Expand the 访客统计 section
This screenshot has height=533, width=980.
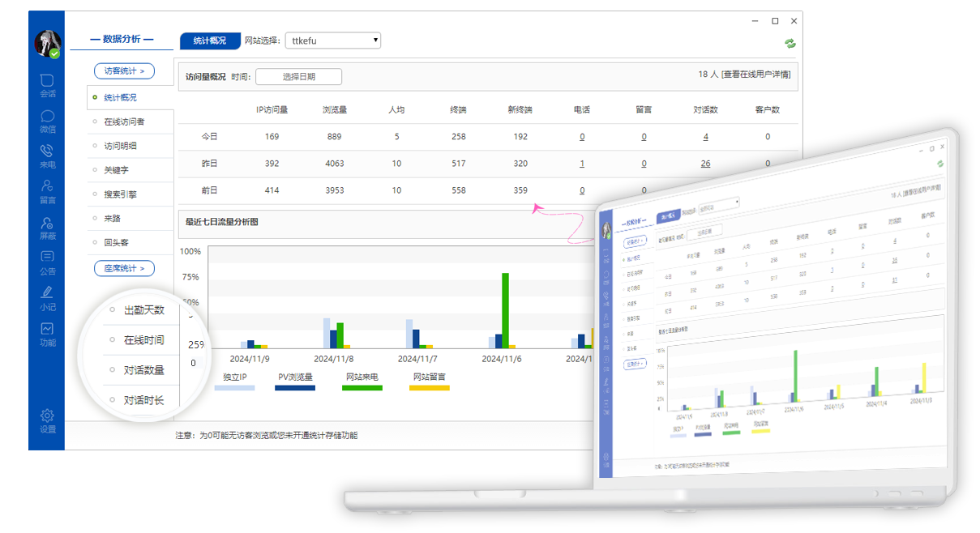(124, 71)
